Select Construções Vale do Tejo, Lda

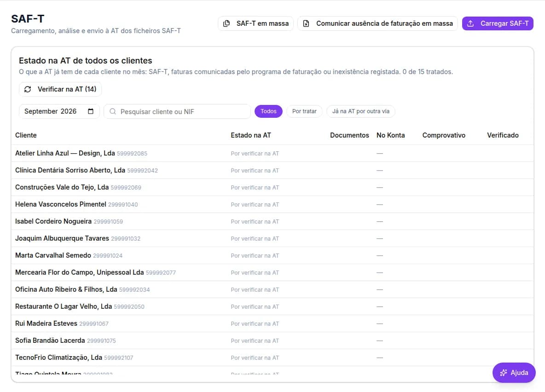pos(62,187)
